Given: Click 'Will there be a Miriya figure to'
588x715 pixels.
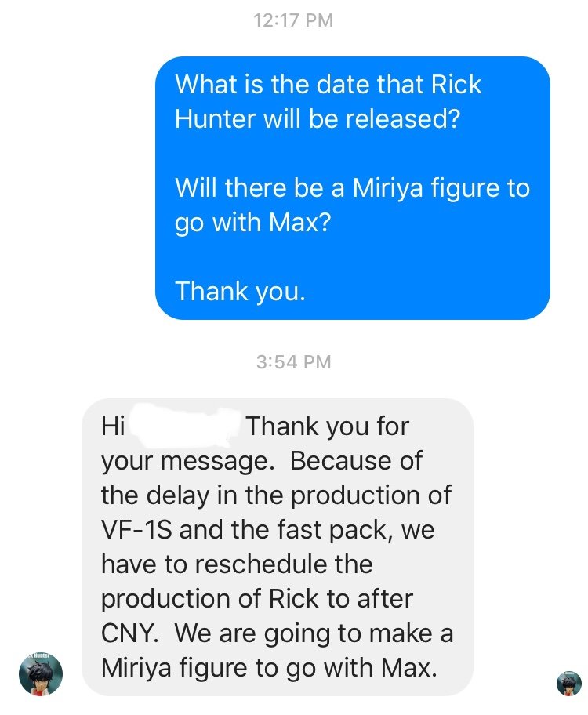Looking at the screenshot, I should pos(353,188).
